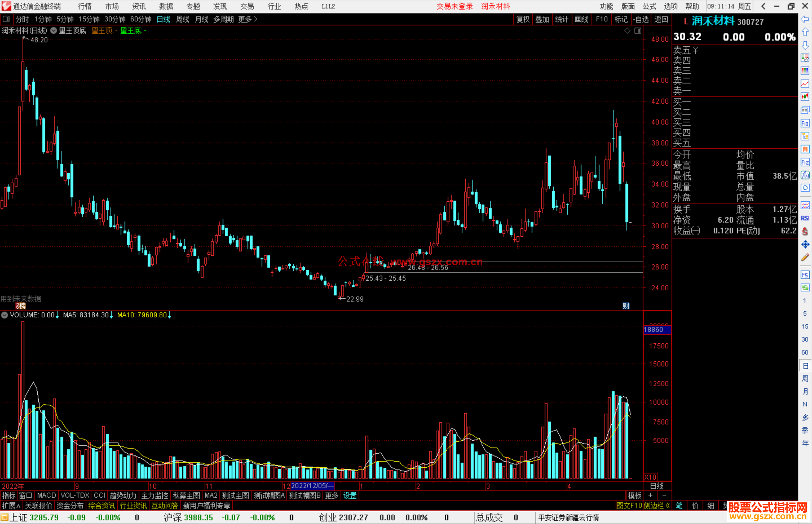
Task: Switch to the 周线 weekly period tab
Action: 183,19
